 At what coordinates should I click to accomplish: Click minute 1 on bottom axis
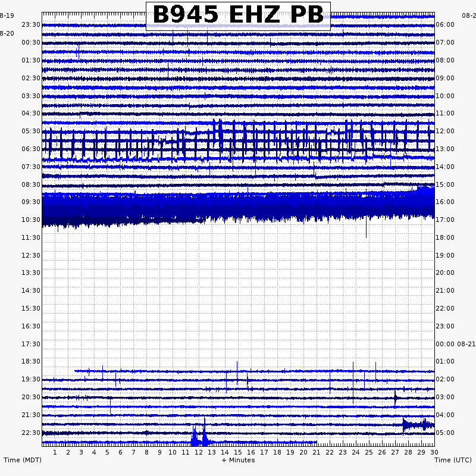55,452
